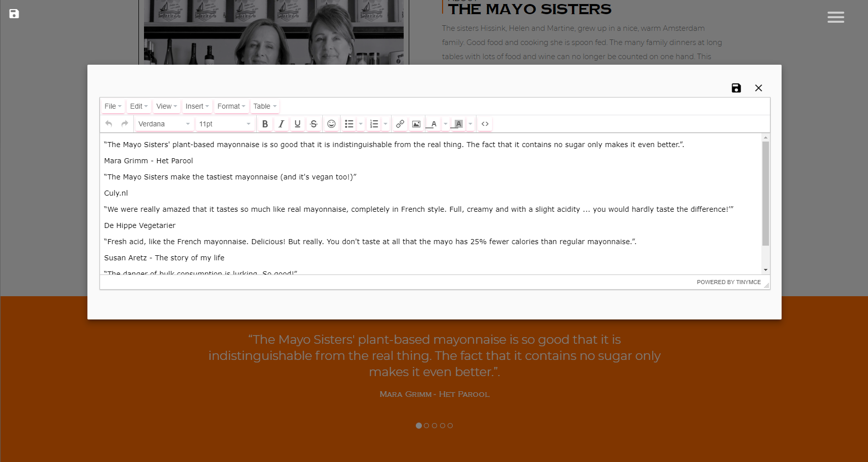Expand bullet list style options
The width and height of the screenshot is (868, 462).
(x=361, y=124)
